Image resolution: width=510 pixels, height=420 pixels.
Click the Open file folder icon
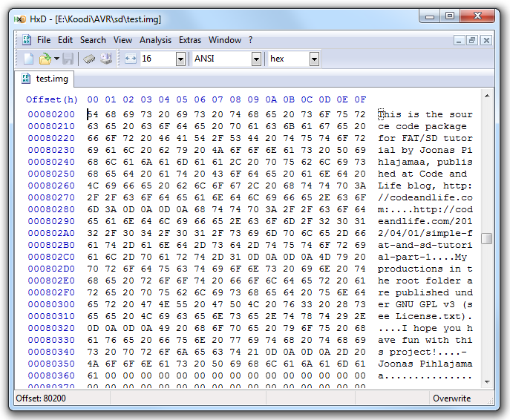[x=45, y=59]
